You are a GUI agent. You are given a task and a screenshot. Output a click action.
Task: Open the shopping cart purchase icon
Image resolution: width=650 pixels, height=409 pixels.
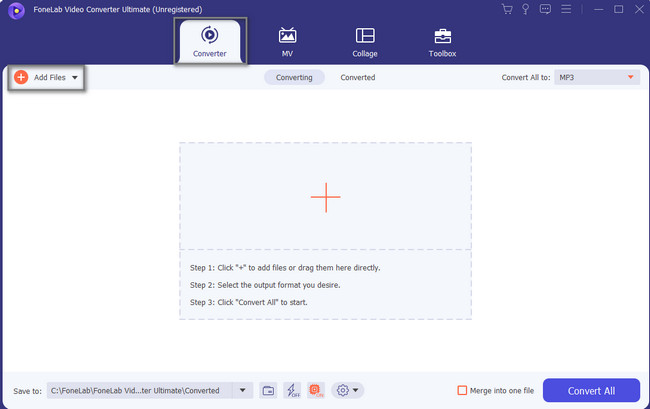click(507, 9)
